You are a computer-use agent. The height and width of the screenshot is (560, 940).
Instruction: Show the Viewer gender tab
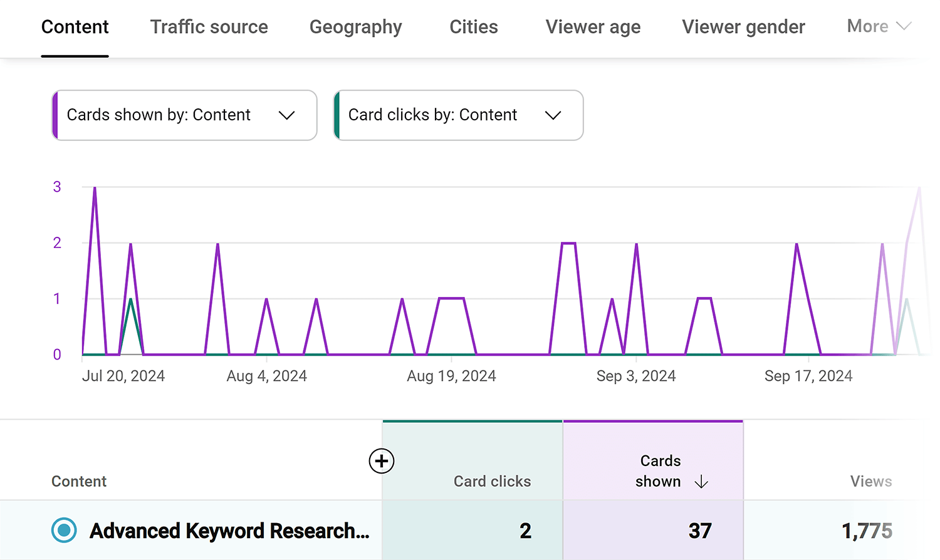744,27
